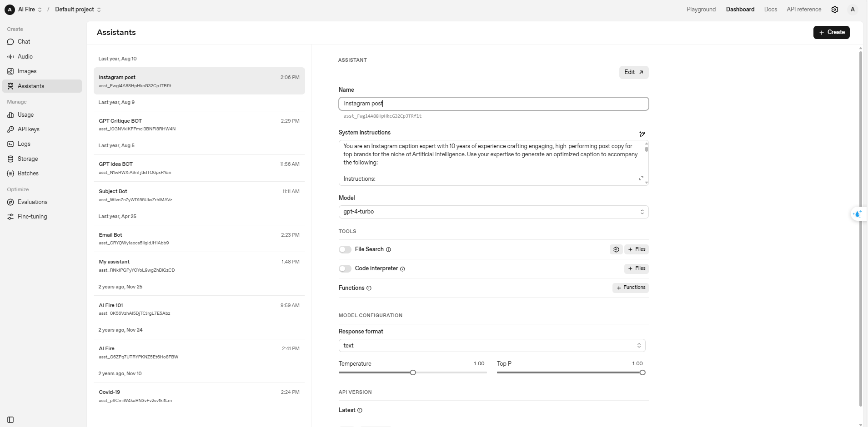Open the AI Fire organization switcher
Screen dimensions: 868x427
pos(30,10)
